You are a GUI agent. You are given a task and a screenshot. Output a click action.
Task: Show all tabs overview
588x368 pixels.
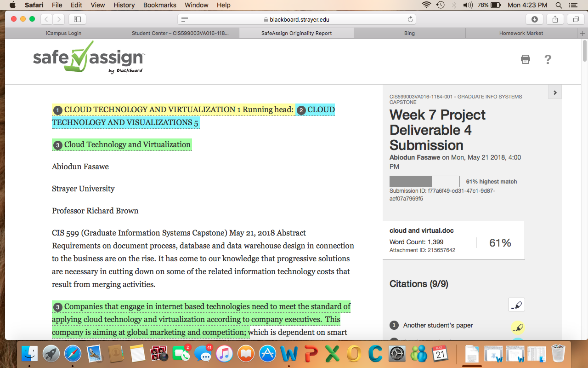point(576,19)
